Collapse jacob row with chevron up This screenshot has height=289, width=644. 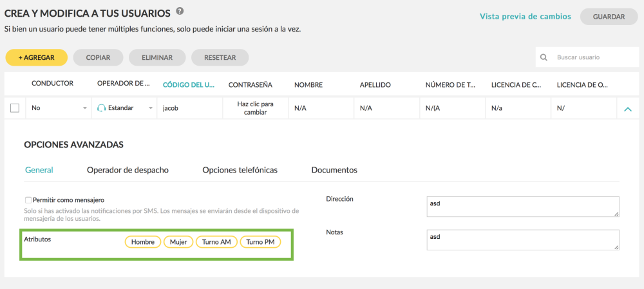[627, 109]
